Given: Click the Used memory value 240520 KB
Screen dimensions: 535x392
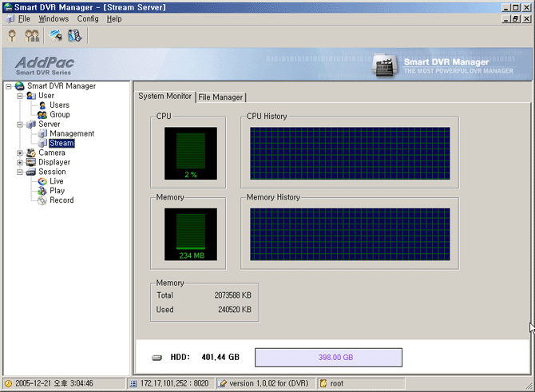Looking at the screenshot, I should tap(235, 310).
